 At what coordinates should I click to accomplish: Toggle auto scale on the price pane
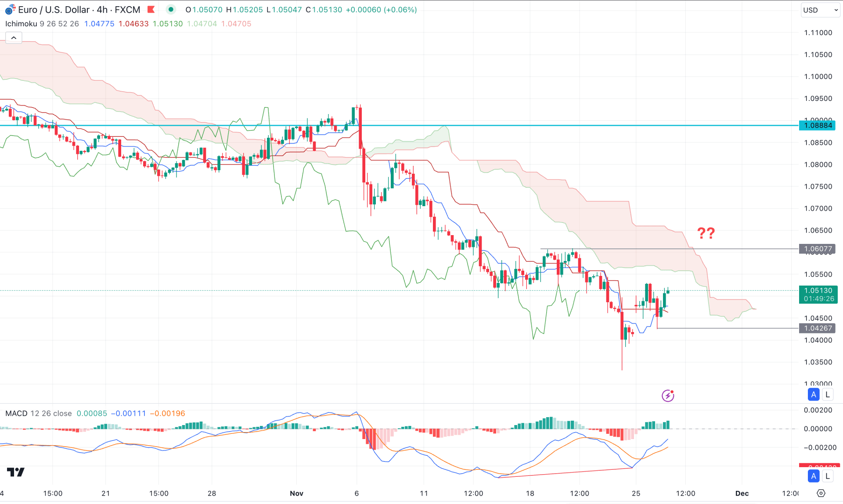(x=814, y=394)
